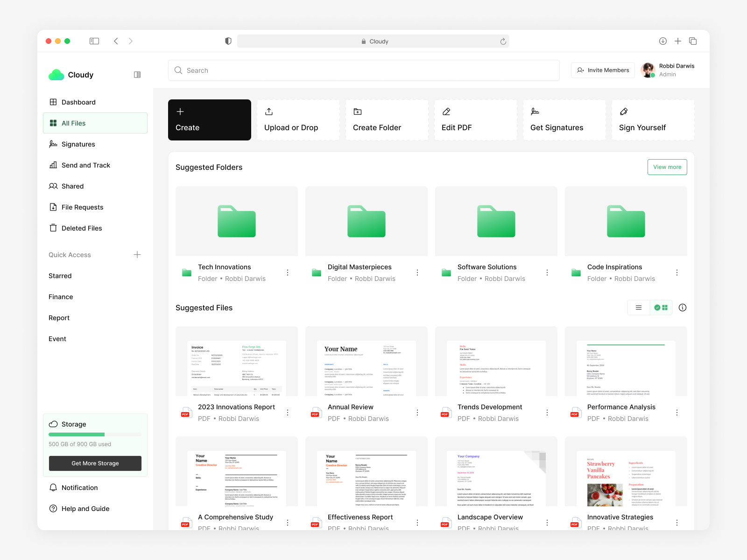The width and height of the screenshot is (747, 560).
Task: Open the Edit PDF tool
Action: coord(475,119)
